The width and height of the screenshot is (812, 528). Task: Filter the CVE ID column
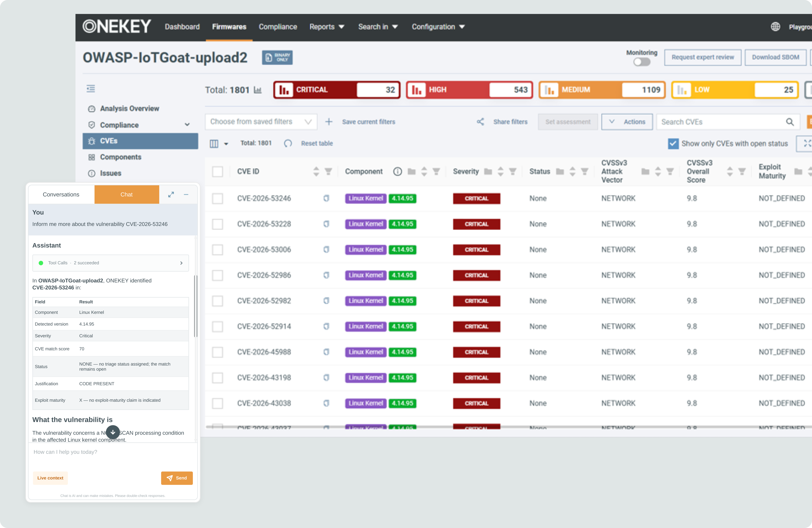coord(328,171)
